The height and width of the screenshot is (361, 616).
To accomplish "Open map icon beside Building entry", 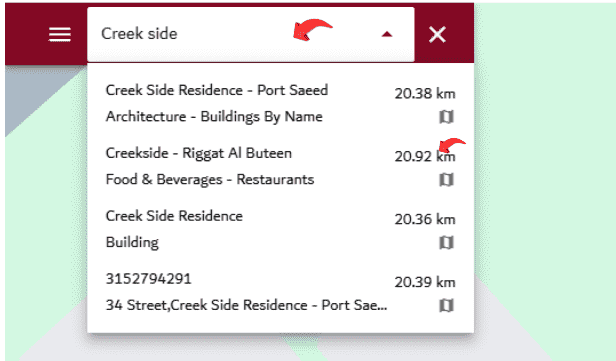I will 446,242.
